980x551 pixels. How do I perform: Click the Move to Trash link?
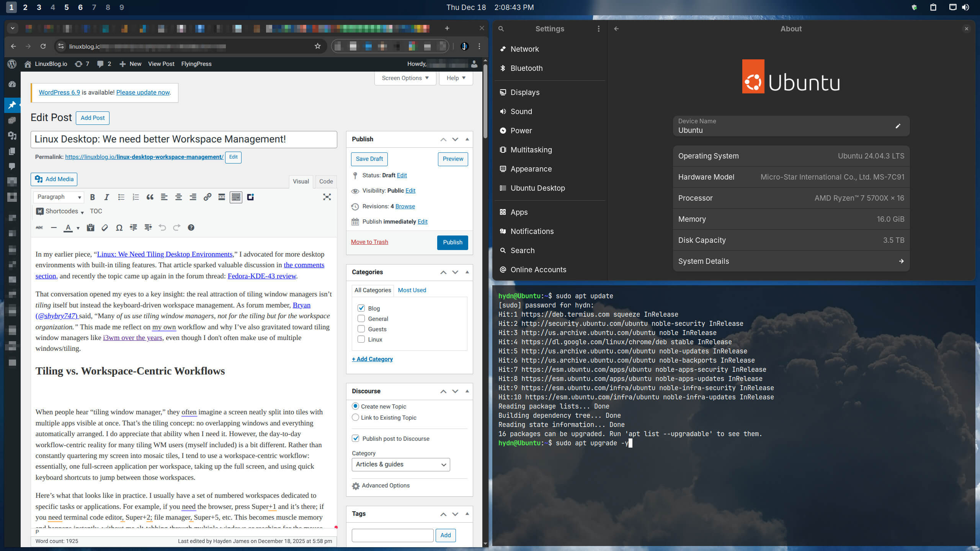tap(369, 242)
